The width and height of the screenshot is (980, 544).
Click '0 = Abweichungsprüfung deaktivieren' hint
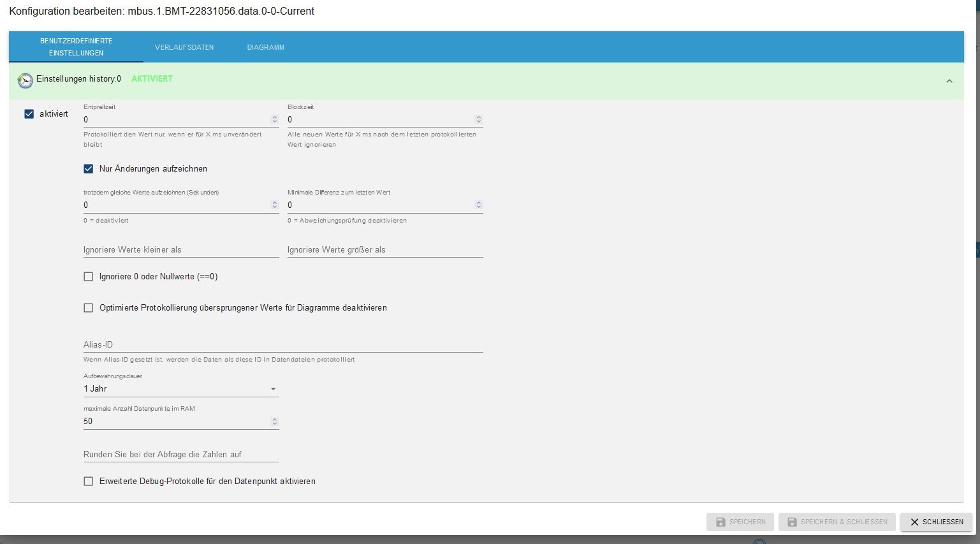pos(347,221)
